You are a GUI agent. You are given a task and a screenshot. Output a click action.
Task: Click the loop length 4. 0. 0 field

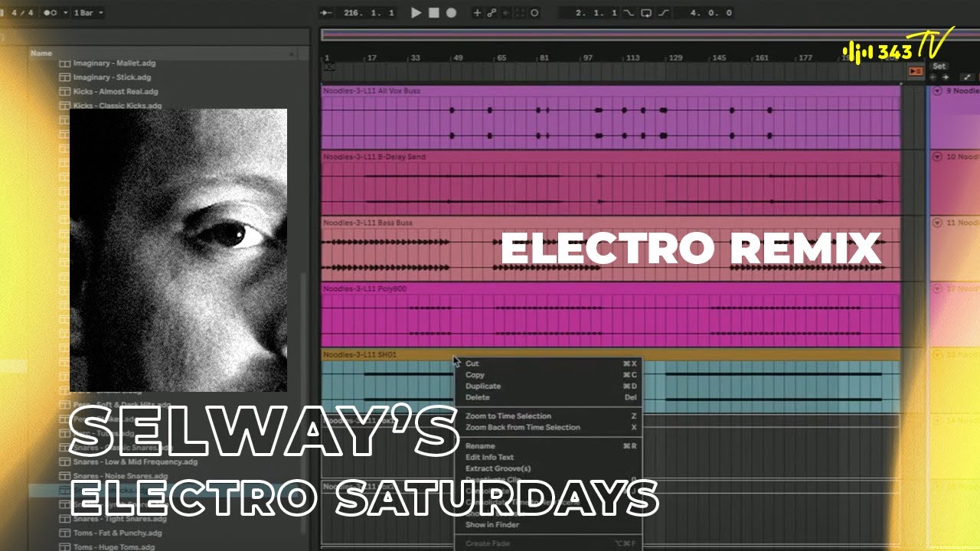[711, 13]
